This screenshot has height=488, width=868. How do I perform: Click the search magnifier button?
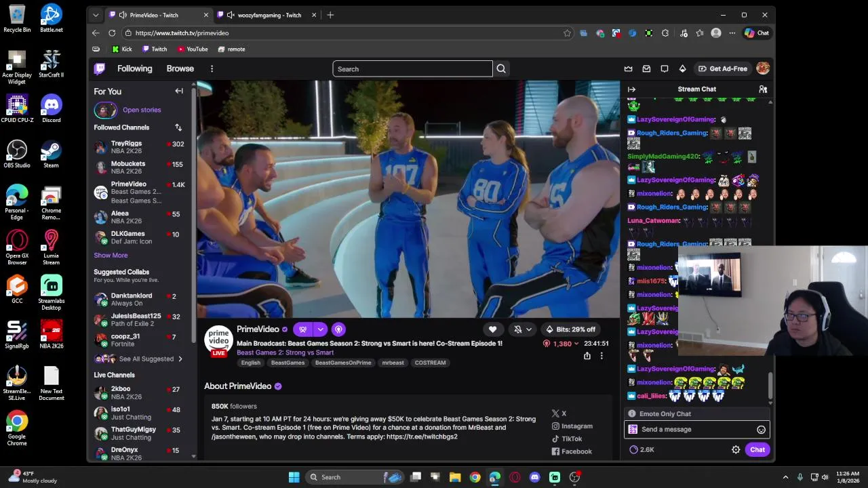[x=501, y=68]
